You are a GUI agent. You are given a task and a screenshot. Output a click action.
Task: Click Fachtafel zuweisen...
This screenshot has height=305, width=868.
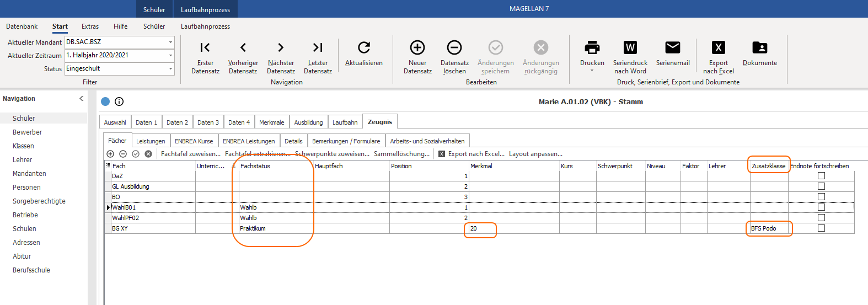coord(191,154)
